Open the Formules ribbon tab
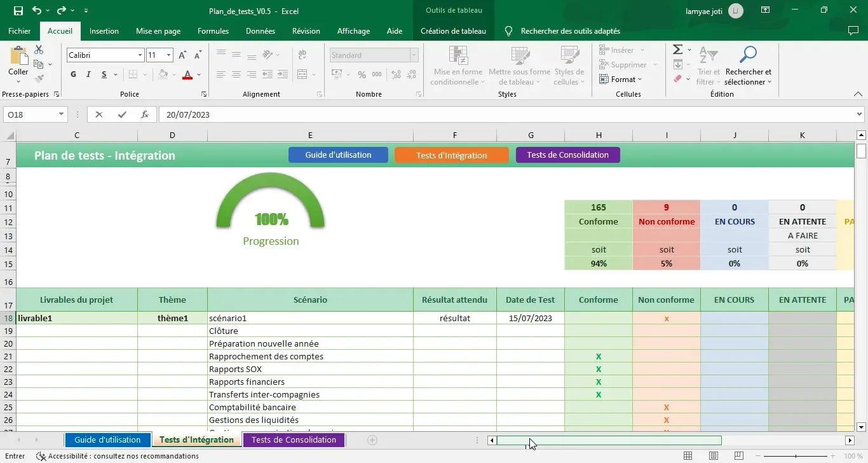This screenshot has width=868, height=463. [213, 31]
